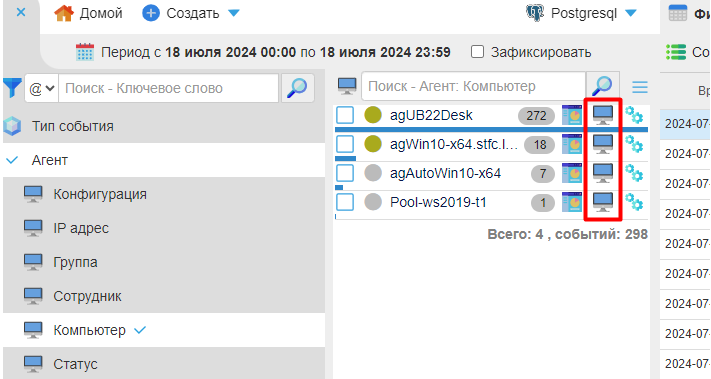Check the agWin10-x64.stfc checkbox

345,144
